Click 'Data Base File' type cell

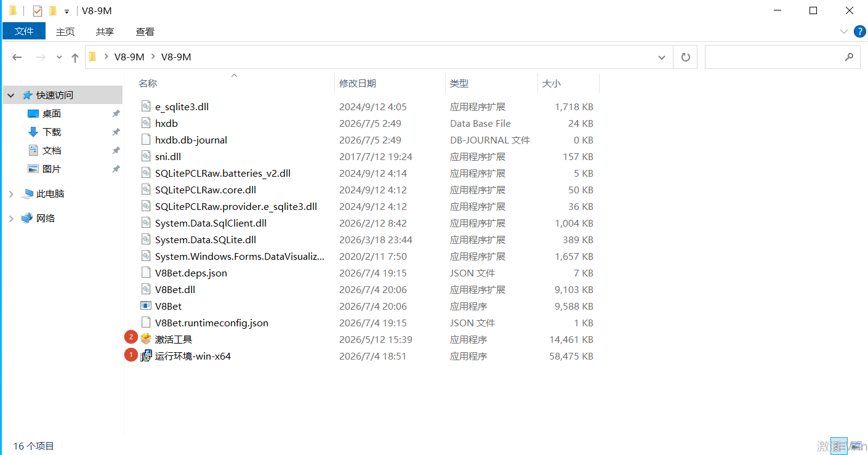[480, 123]
